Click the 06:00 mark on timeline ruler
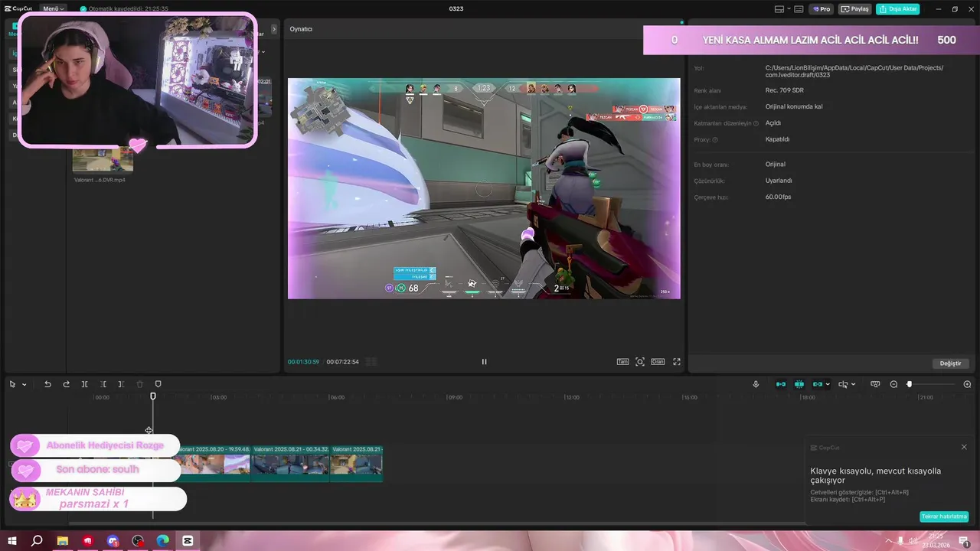The width and height of the screenshot is (980, 551). tap(336, 398)
